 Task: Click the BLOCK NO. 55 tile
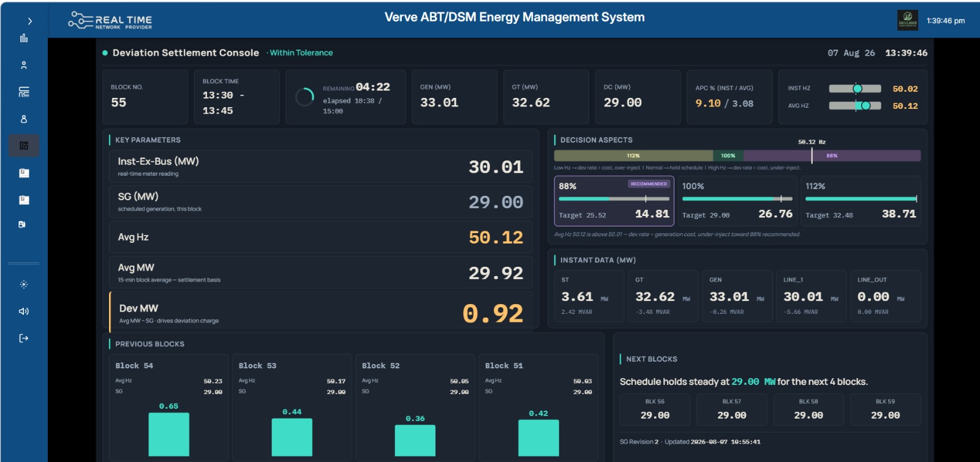click(x=145, y=97)
